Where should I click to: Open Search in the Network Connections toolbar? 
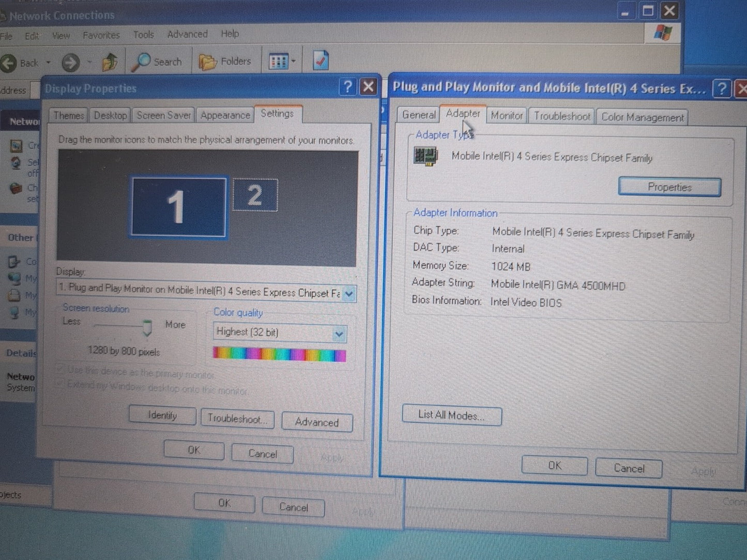(157, 62)
